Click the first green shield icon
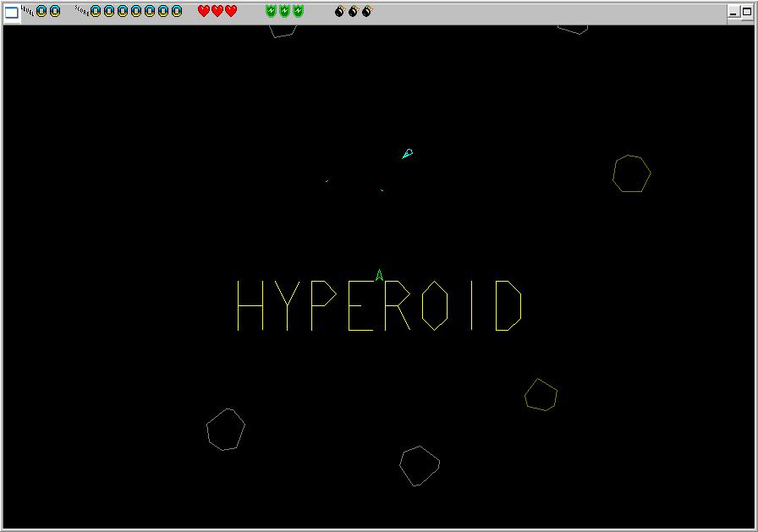 [272, 11]
